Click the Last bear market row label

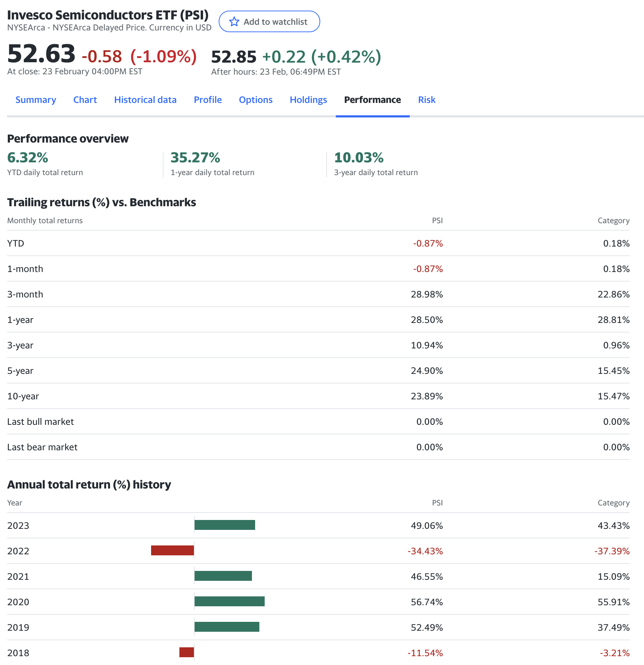[42, 447]
